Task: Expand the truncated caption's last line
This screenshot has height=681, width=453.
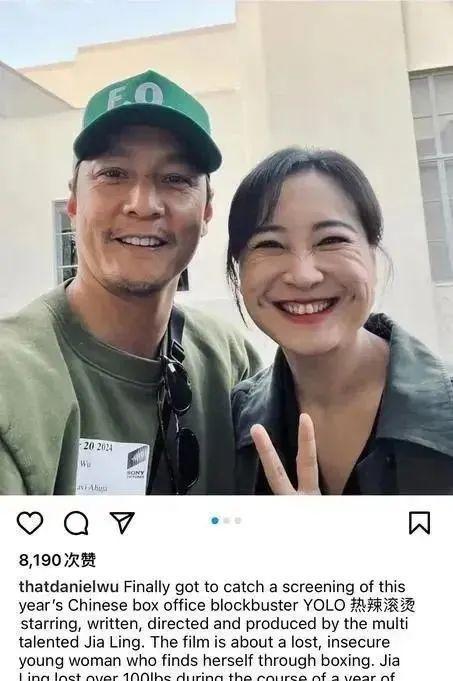Action: [207, 676]
